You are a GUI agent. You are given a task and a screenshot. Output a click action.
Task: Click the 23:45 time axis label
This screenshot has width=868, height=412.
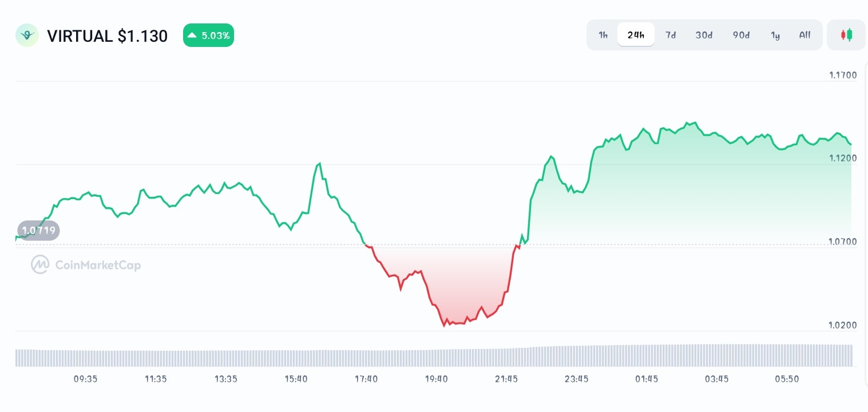point(576,379)
